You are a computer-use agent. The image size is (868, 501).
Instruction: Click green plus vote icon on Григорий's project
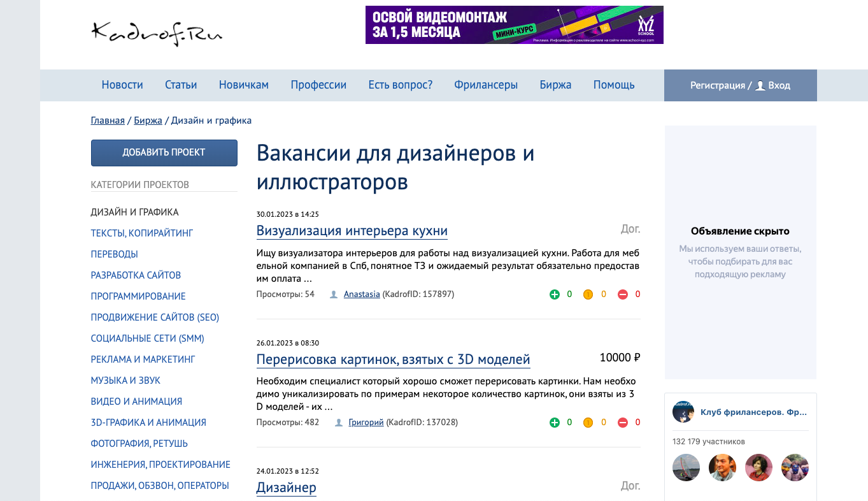tap(554, 423)
